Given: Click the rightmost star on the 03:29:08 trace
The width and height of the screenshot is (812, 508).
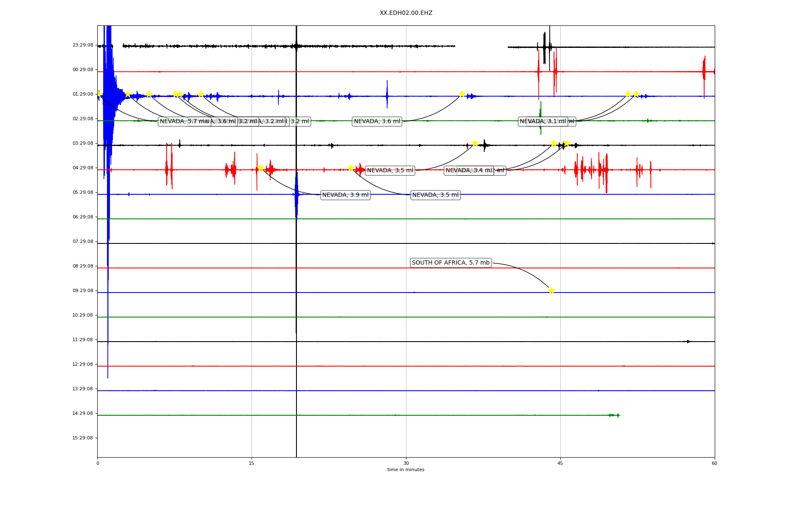Looking at the screenshot, I should coord(566,143).
